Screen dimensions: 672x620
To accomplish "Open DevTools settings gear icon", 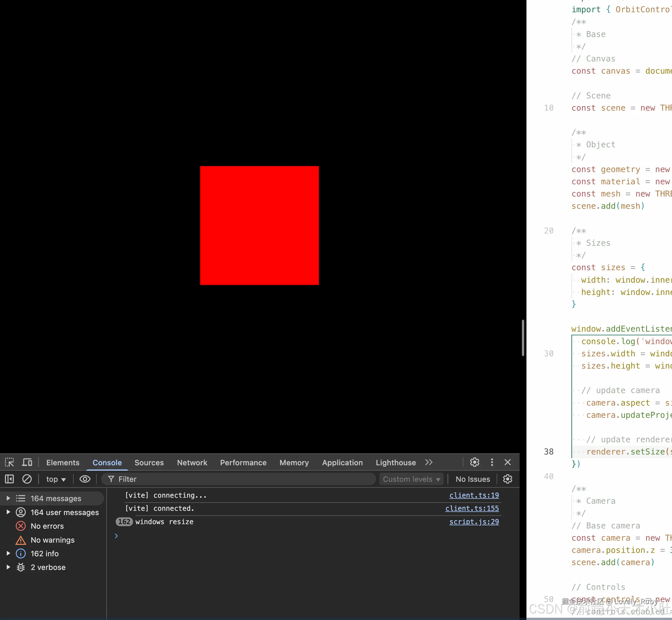I will coord(474,462).
